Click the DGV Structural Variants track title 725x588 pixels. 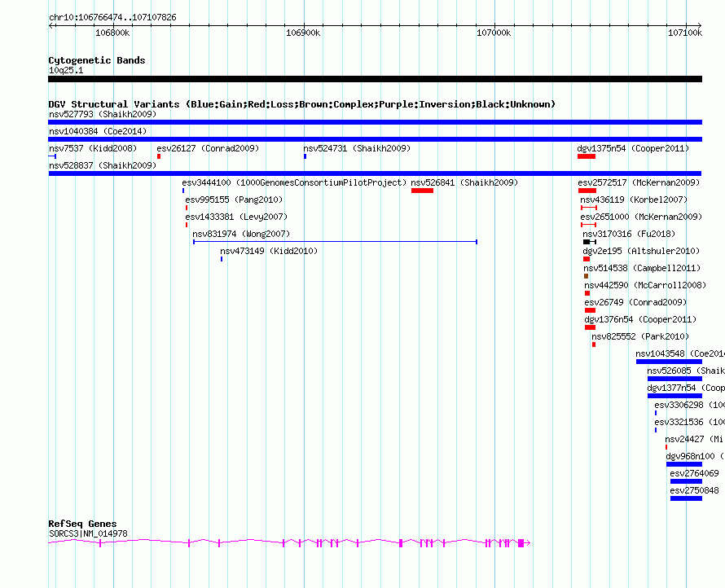[301, 104]
